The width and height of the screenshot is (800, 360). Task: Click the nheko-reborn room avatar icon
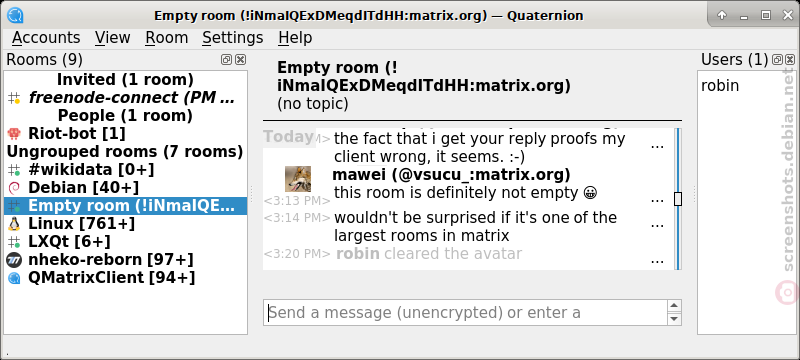pyautogui.click(x=14, y=260)
